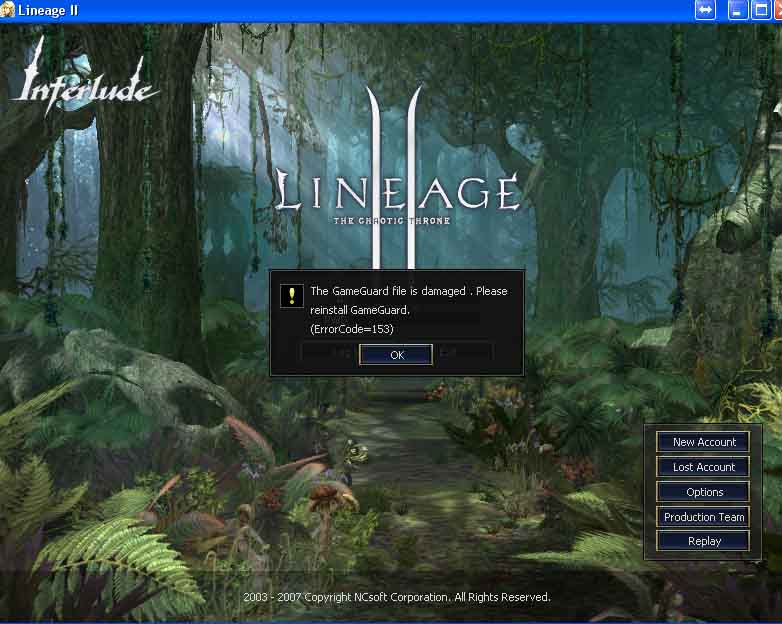Click the 'reinstall GameGuard.' message line
The width and height of the screenshot is (782, 624).
[x=360, y=310]
